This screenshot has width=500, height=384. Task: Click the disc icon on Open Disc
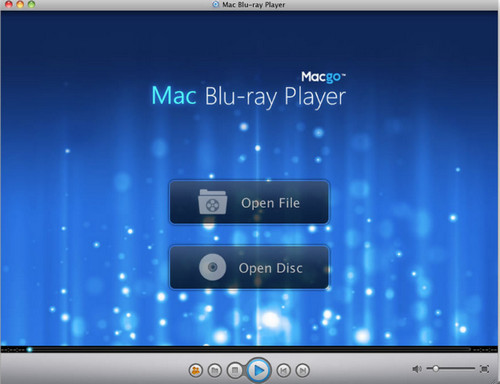pos(213,267)
